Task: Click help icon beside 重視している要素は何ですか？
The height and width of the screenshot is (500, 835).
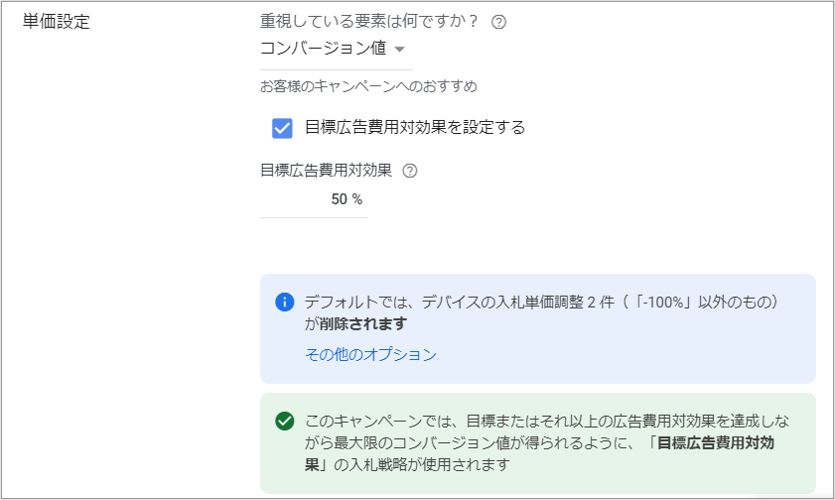Action: pos(499,22)
